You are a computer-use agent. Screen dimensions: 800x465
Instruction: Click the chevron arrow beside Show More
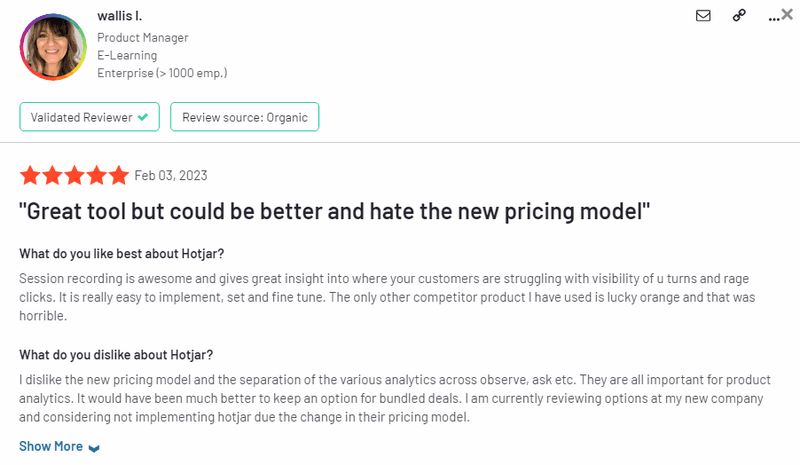tap(94, 447)
